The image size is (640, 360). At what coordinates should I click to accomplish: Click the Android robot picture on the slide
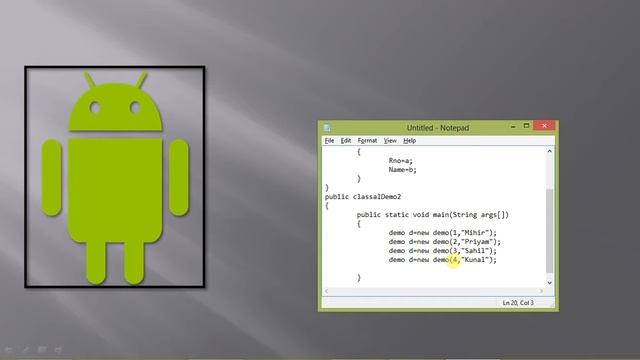point(115,177)
